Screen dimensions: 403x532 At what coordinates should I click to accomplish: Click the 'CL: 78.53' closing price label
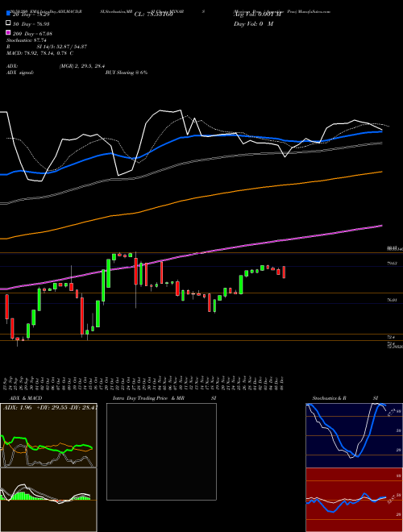153,15
